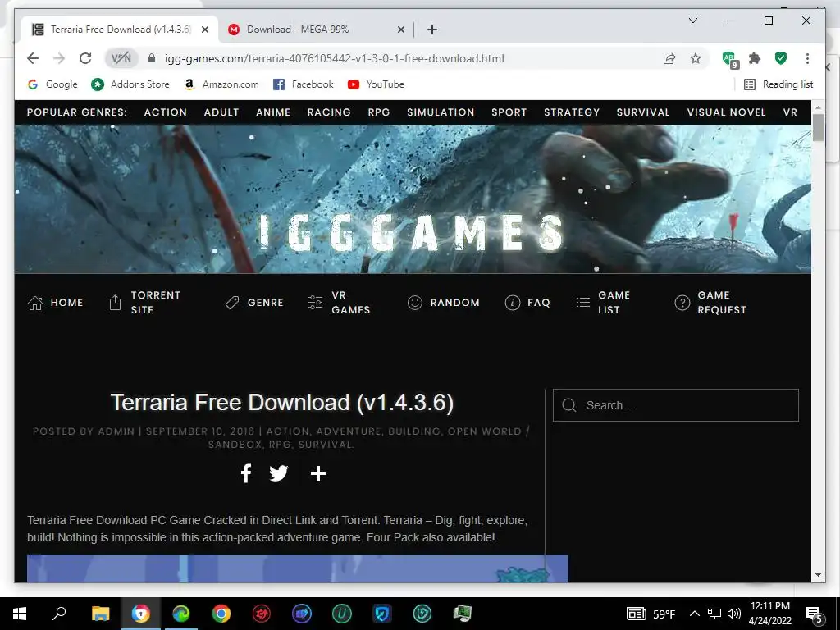840x630 pixels.
Task: Go to HOME in site navigation
Action: pyautogui.click(x=55, y=303)
